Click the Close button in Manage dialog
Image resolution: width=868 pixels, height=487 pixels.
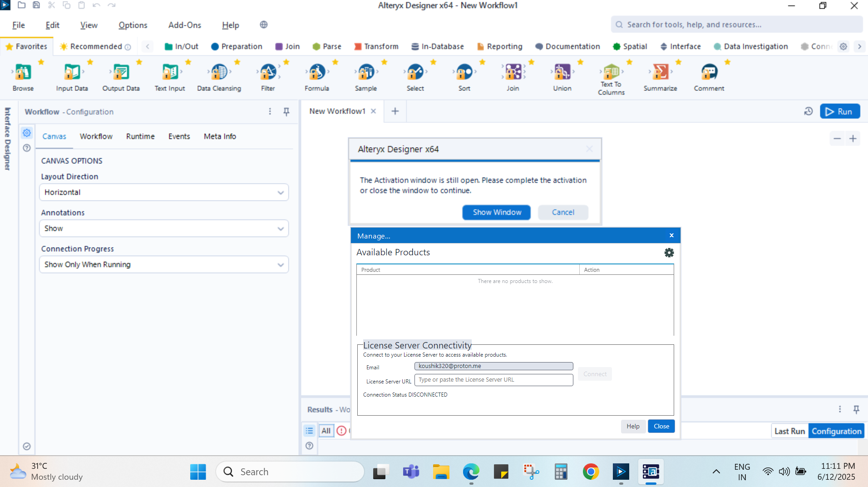point(661,426)
